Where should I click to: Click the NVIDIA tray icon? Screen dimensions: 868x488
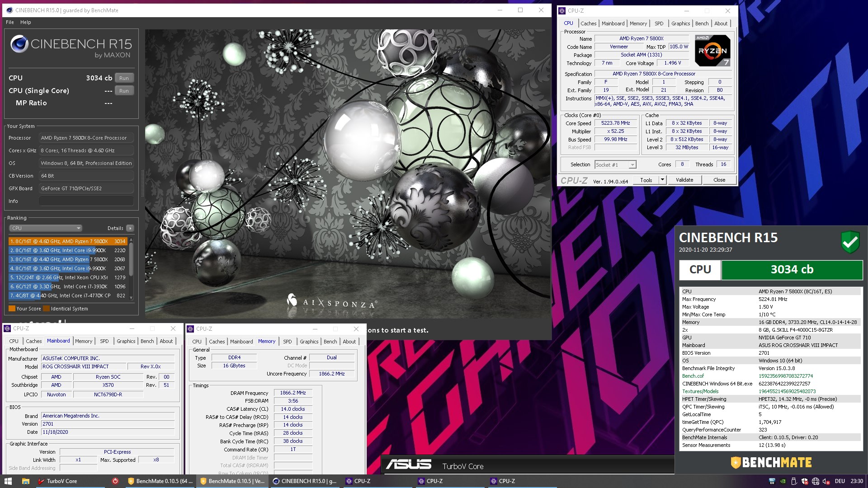(783, 481)
